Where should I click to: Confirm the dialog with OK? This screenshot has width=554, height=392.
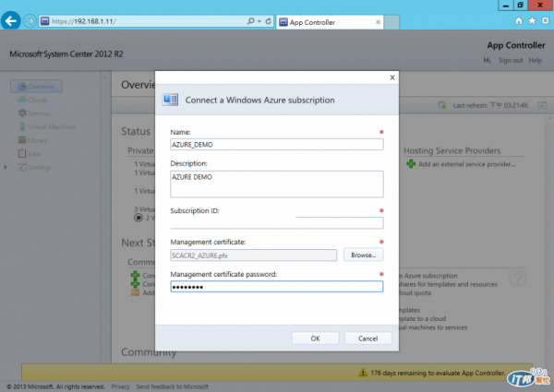point(315,339)
